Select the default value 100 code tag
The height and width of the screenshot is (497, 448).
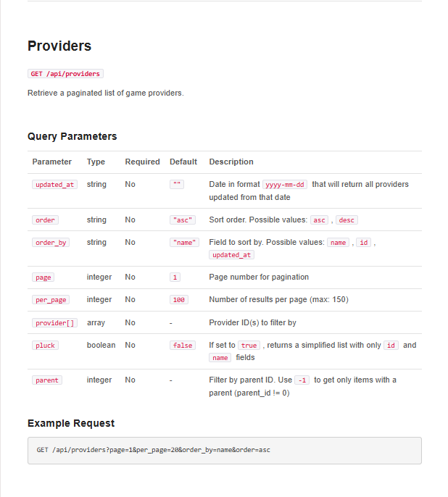coord(179,300)
